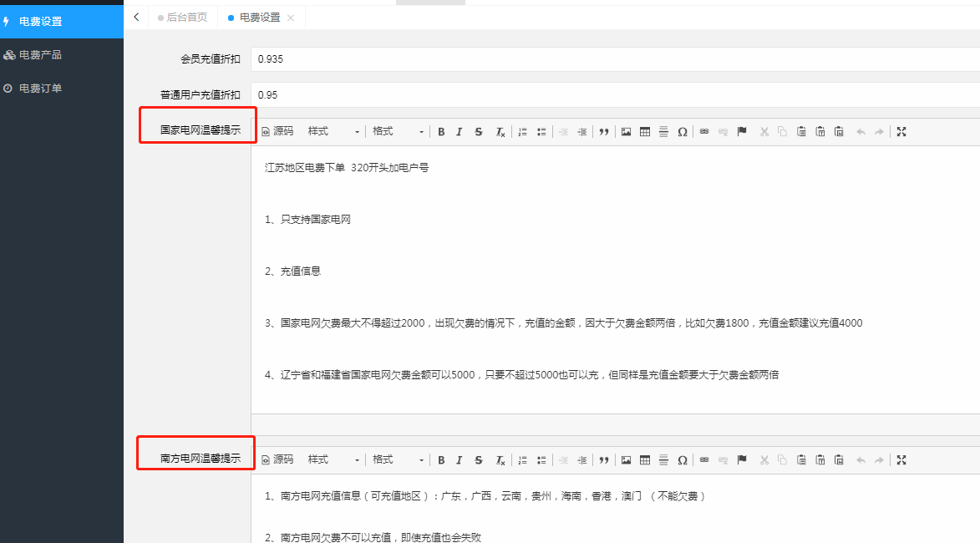Viewport: 980px width, 543px height.
Task: Insert image in the 南方电网 editor
Action: click(x=626, y=460)
